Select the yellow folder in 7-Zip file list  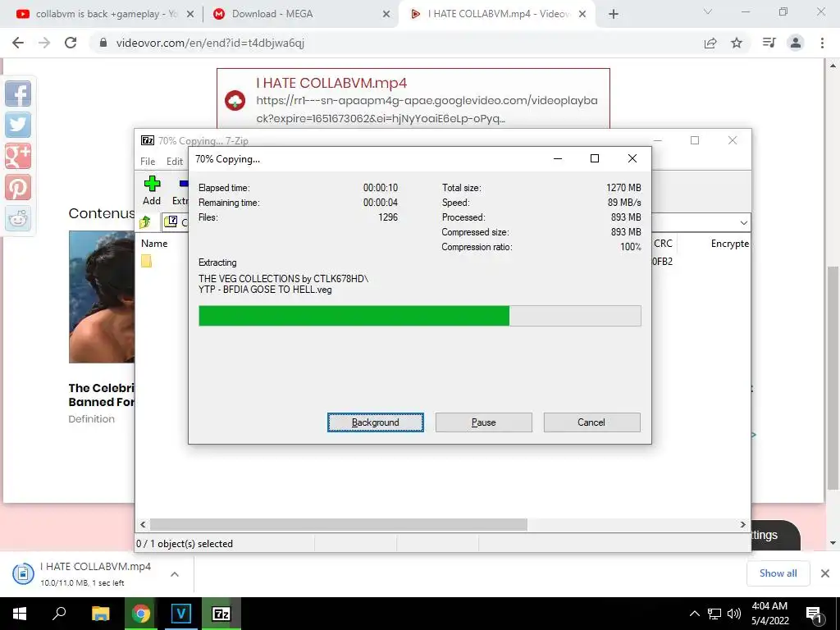(x=146, y=261)
